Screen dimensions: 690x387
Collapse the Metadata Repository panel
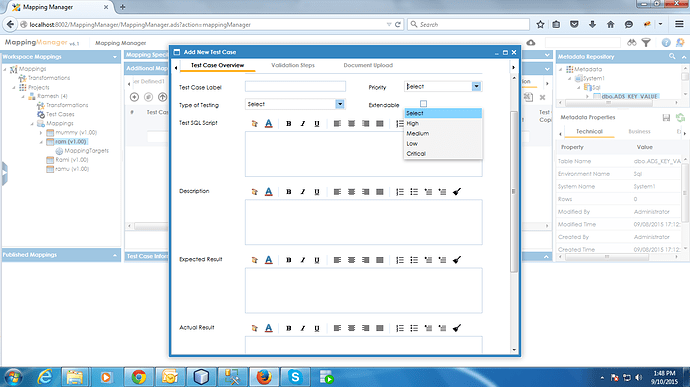pos(684,57)
